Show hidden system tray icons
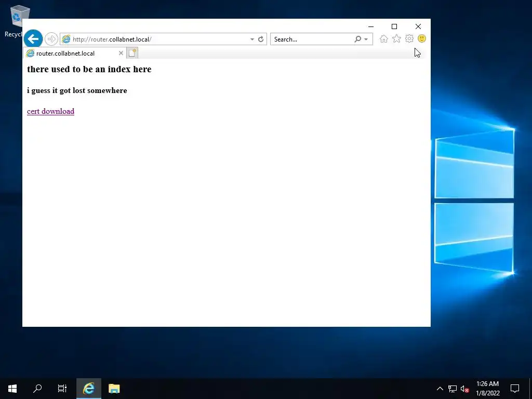The height and width of the screenshot is (399, 532). [x=440, y=389]
